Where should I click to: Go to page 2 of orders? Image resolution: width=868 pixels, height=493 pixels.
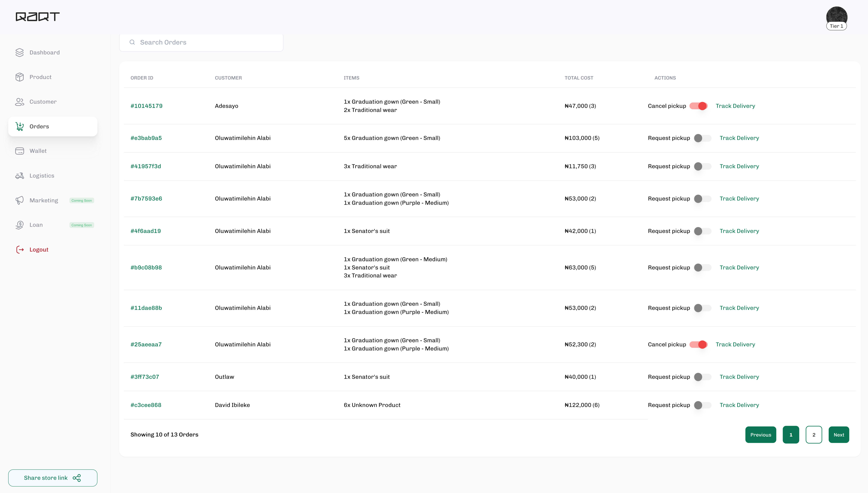814,434
